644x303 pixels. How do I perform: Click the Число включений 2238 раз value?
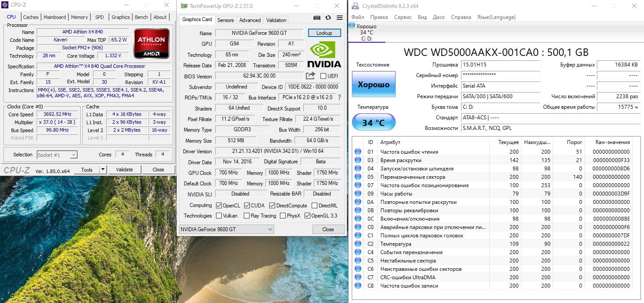click(x=618, y=96)
